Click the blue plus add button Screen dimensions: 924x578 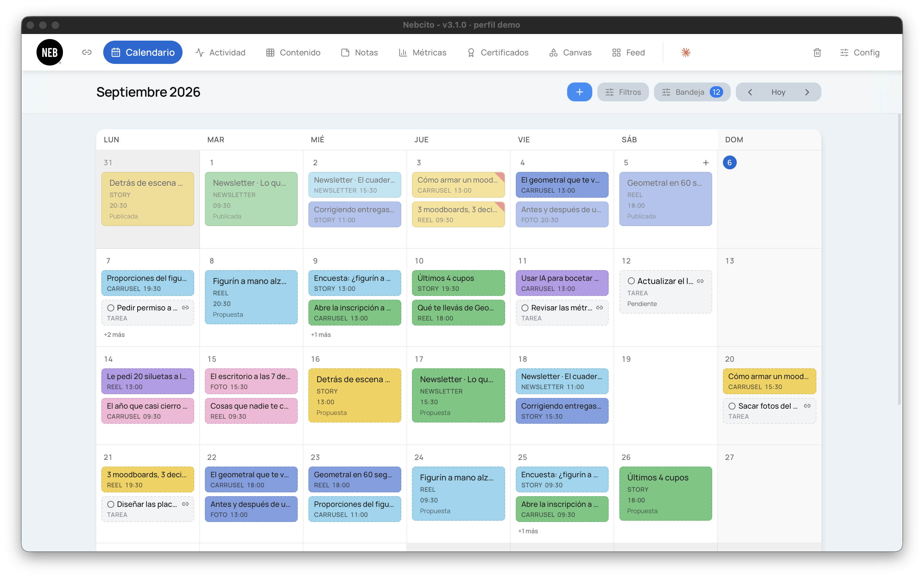coord(579,92)
